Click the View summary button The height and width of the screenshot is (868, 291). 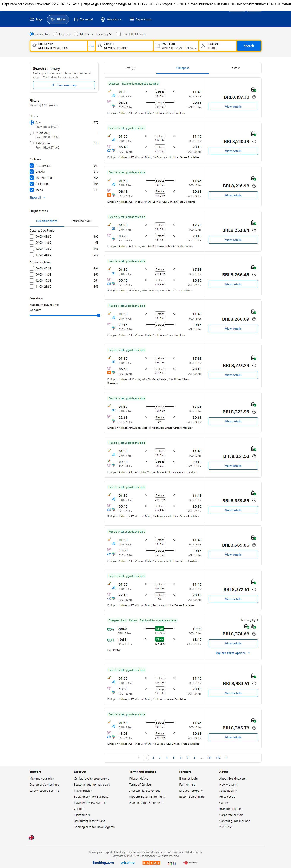[x=64, y=85]
